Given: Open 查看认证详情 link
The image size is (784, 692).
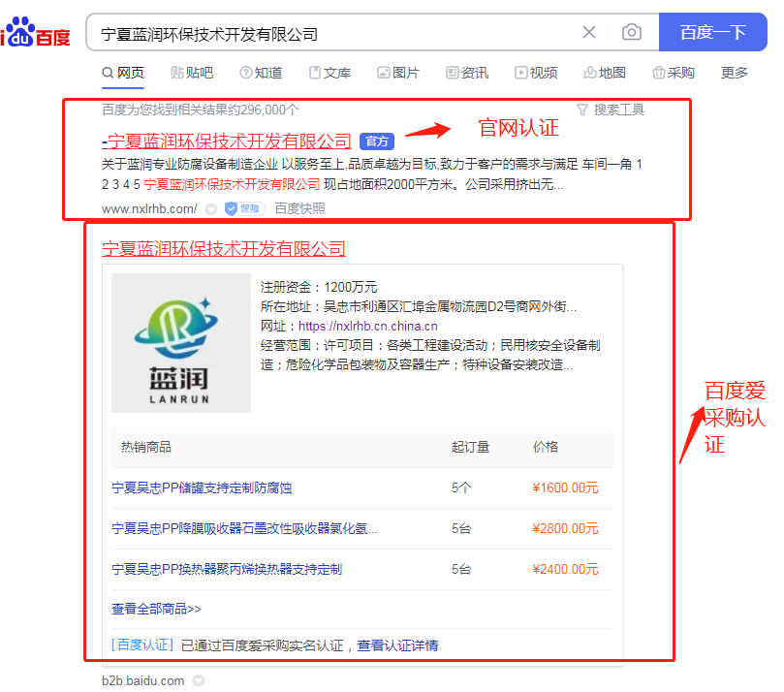Looking at the screenshot, I should pyautogui.click(x=397, y=645).
